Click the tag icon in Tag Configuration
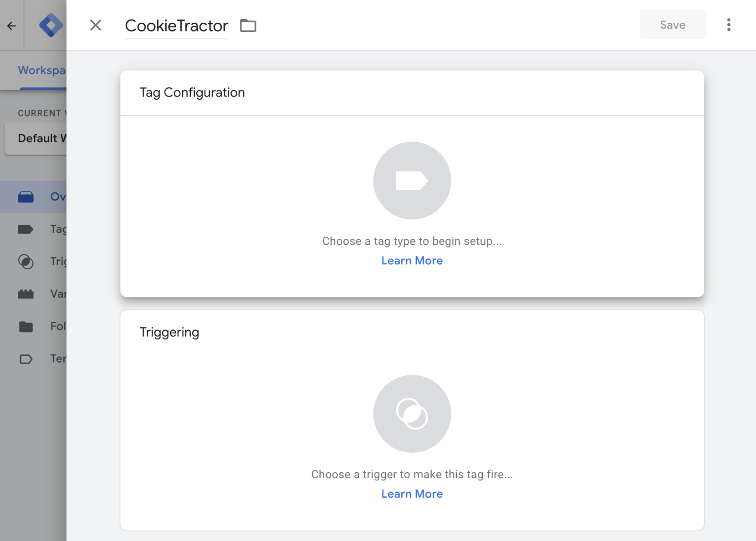Screen dimensions: 756x541 [412, 181]
